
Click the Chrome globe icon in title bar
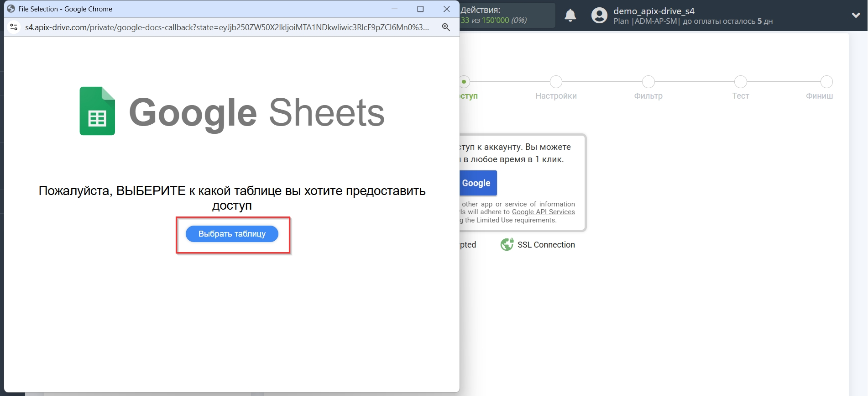pos(11,9)
